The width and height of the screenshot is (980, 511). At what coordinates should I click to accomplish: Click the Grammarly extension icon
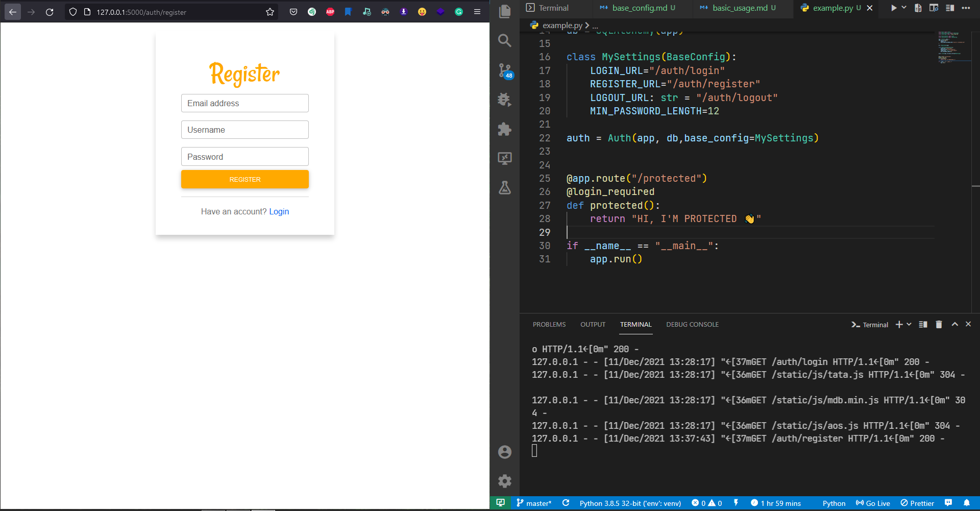tap(459, 12)
